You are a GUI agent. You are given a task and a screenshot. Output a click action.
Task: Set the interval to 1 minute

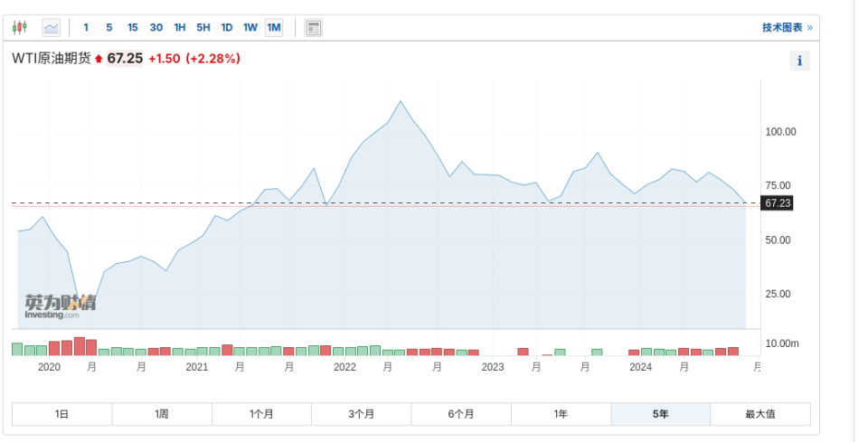point(86,27)
